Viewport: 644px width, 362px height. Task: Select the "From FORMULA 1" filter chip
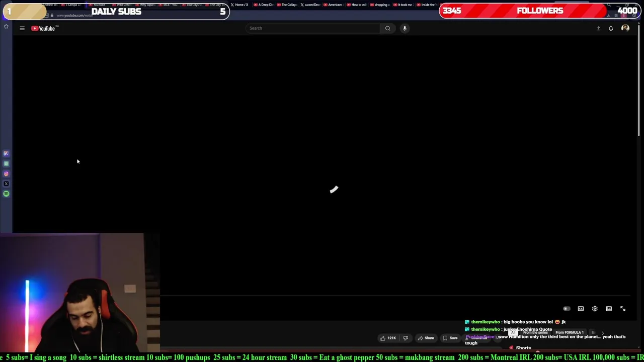569,332
